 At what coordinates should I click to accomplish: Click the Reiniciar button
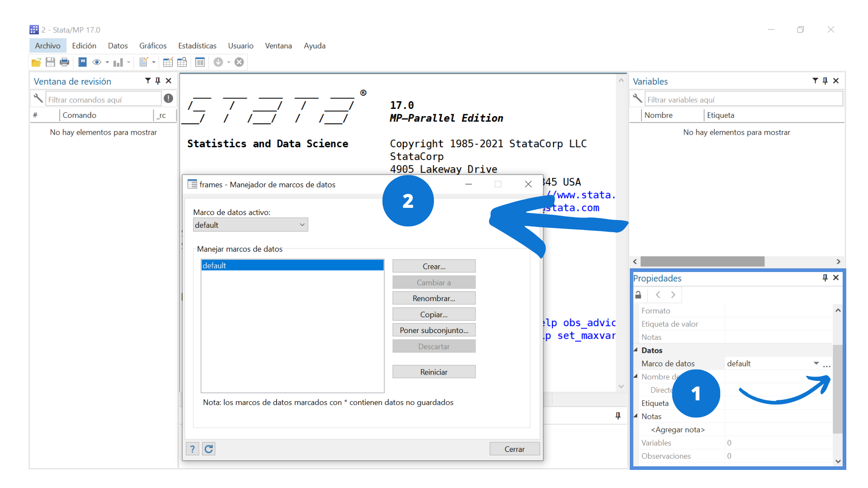(x=434, y=372)
